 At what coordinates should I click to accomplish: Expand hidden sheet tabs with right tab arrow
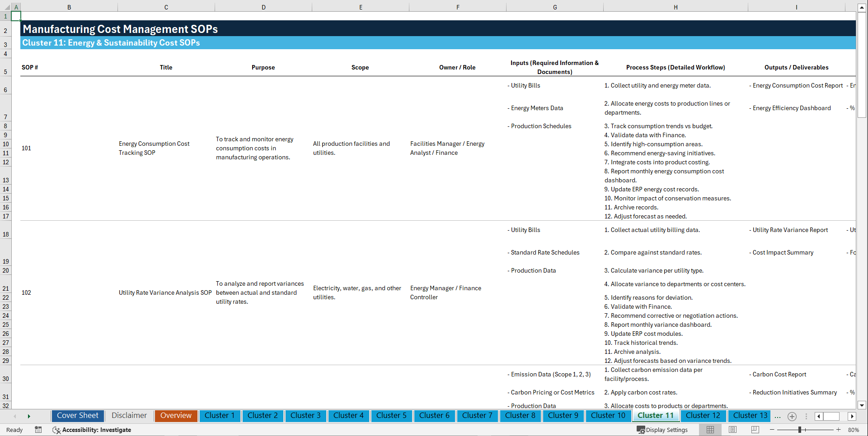tap(852, 417)
